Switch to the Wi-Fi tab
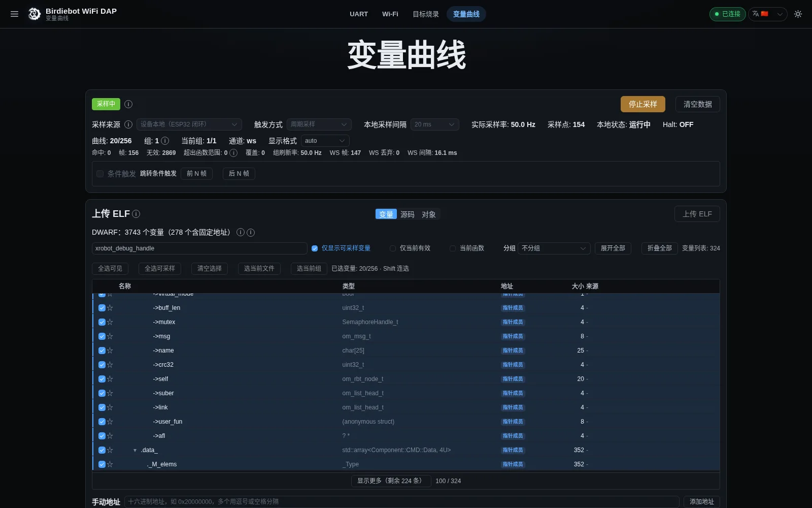 tap(390, 14)
